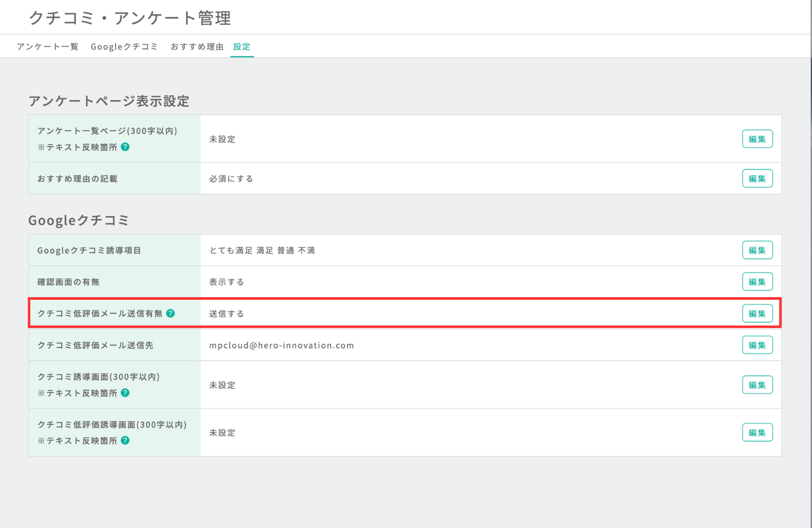Open help icon beside クチコミ低評価メール送信有無
The image size is (812, 528).
coord(171,313)
